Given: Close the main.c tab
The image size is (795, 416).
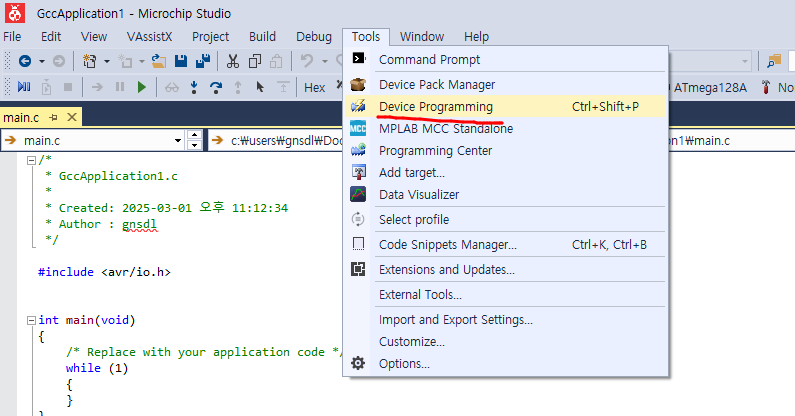Looking at the screenshot, I should (72, 118).
